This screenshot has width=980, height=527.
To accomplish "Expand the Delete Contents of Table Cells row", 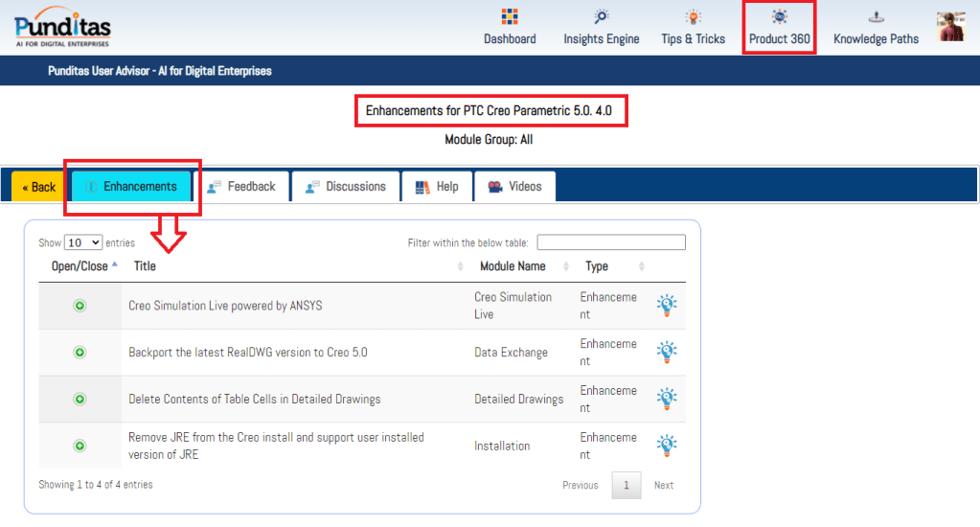I will click(80, 399).
